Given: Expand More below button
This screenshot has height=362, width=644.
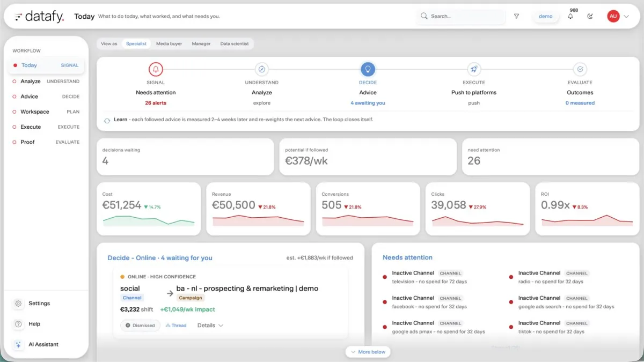Looking at the screenshot, I should [368, 352].
